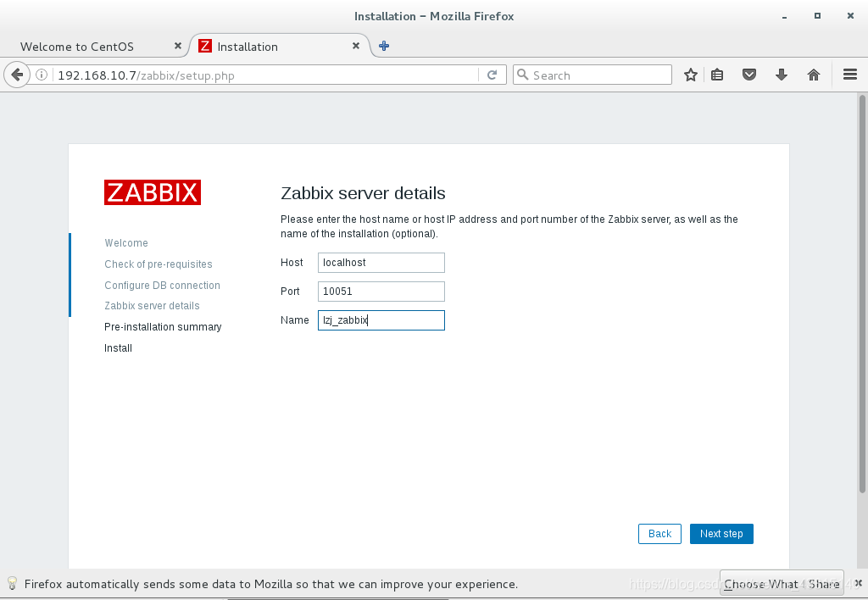This screenshot has height=600, width=868.
Task: Click the Configure DB connection step
Action: (x=162, y=285)
